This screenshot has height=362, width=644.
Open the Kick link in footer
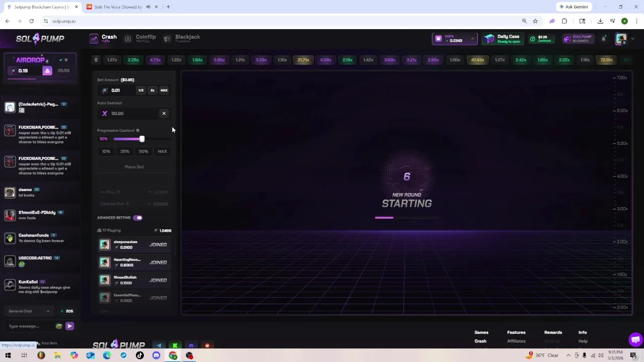pos(175,345)
